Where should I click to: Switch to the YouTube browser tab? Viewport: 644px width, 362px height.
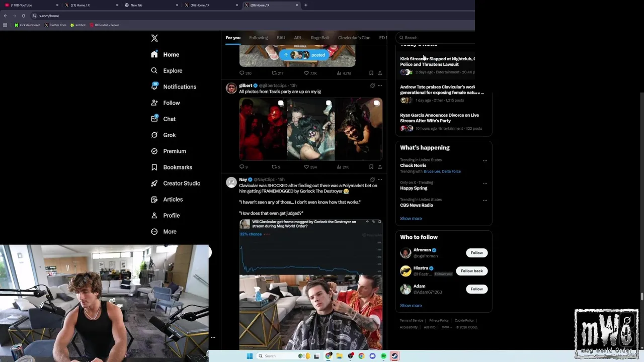pyautogui.click(x=30, y=5)
